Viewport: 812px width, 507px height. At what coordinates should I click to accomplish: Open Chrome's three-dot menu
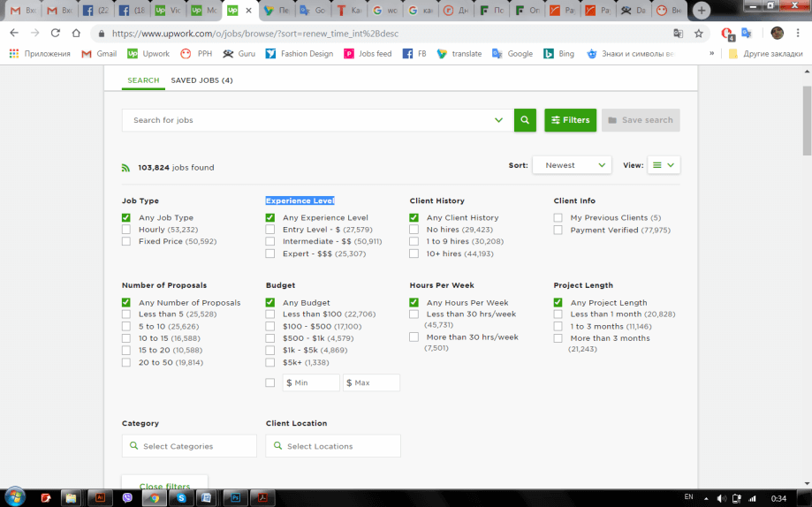click(798, 34)
